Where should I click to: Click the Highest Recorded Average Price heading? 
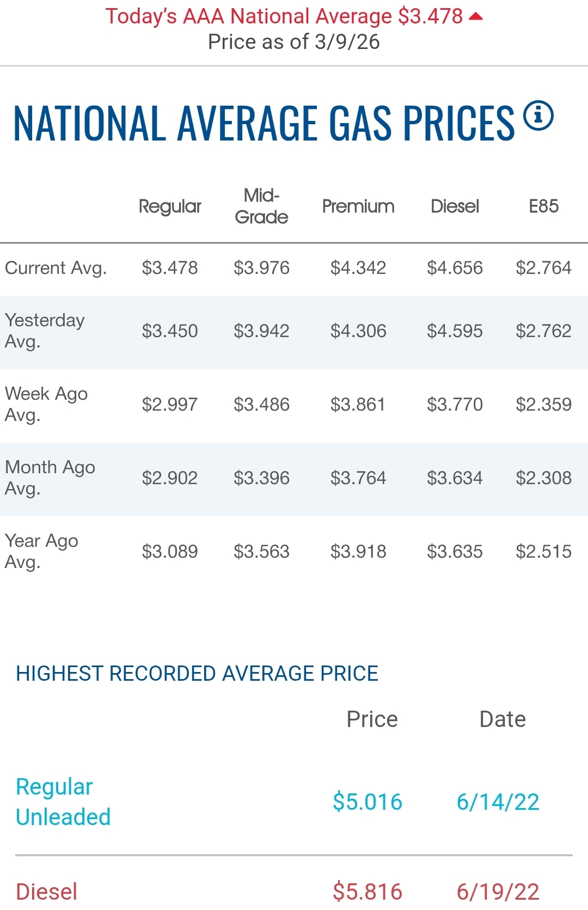[197, 674]
